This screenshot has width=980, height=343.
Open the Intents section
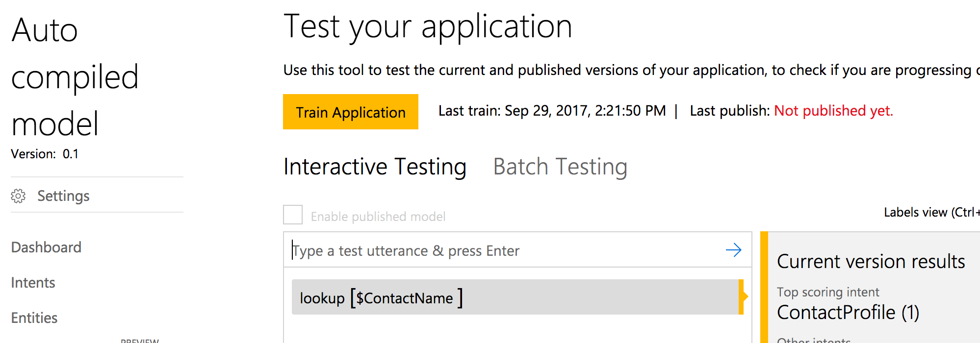32,282
